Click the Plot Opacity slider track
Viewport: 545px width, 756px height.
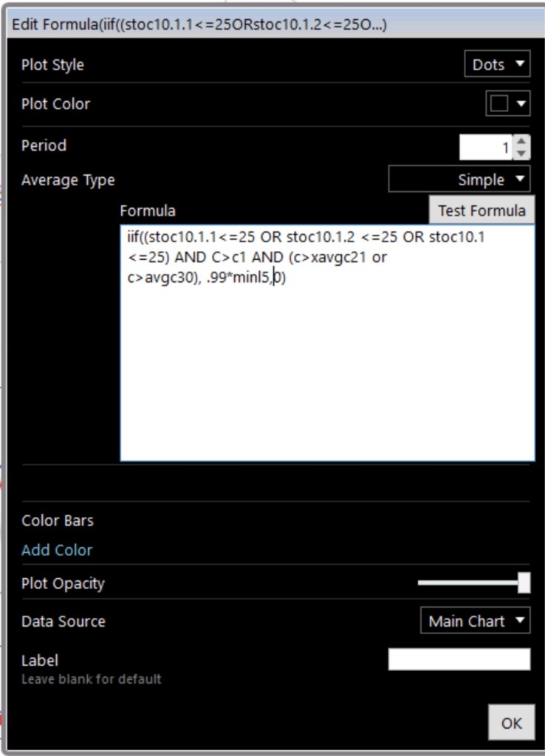[468, 583]
